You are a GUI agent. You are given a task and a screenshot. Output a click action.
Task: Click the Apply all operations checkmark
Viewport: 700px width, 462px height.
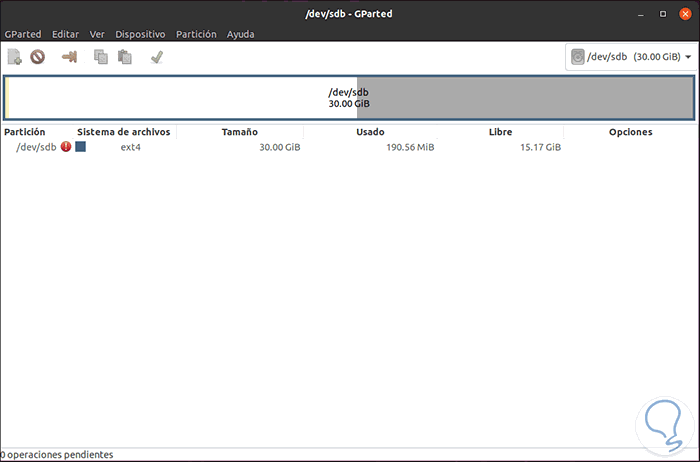click(x=157, y=57)
